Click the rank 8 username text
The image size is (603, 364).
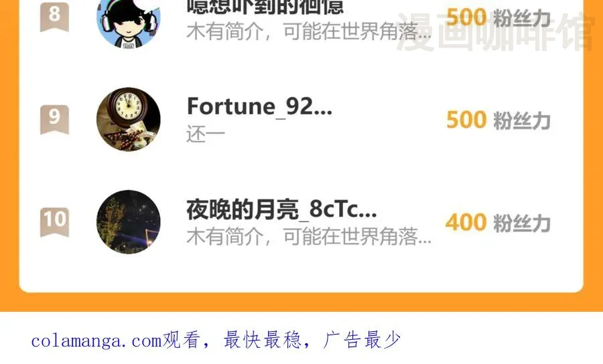pos(265,7)
